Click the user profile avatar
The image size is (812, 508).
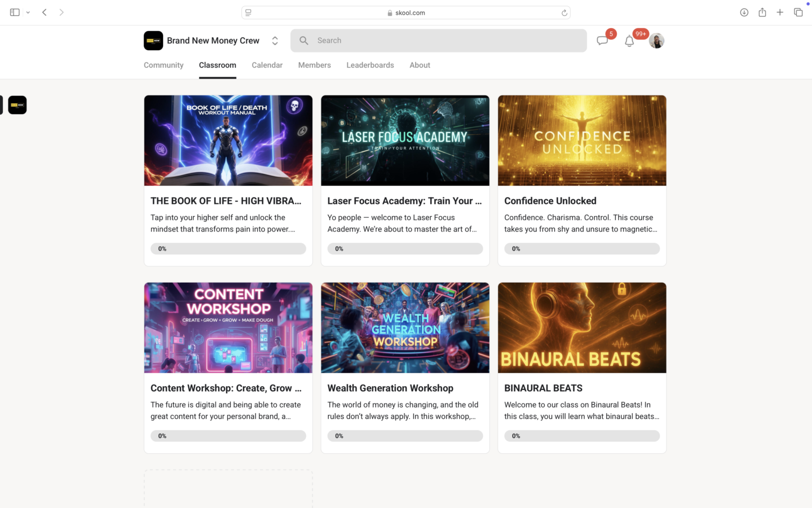[x=656, y=41]
